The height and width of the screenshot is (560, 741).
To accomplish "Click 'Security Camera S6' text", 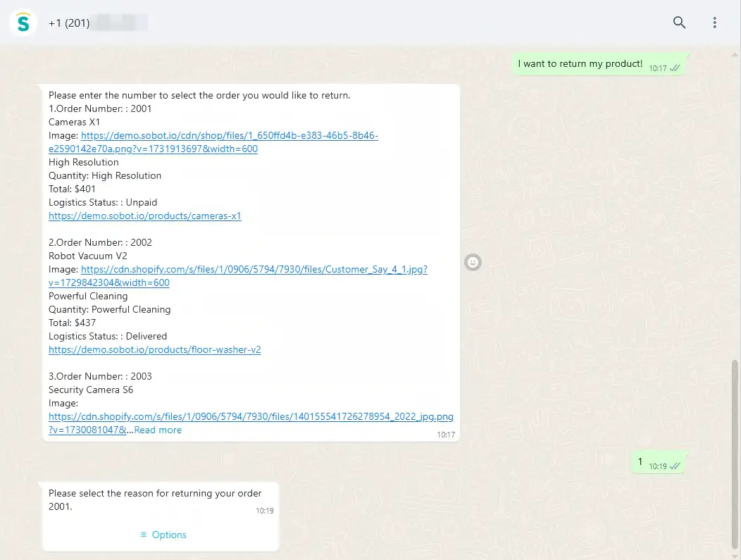I will click(x=91, y=390).
